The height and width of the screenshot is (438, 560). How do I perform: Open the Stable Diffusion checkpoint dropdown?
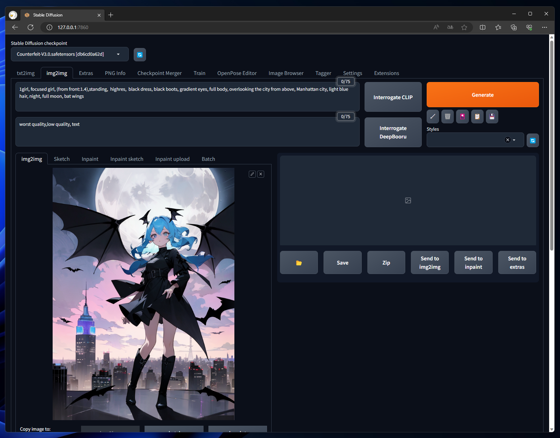point(70,54)
